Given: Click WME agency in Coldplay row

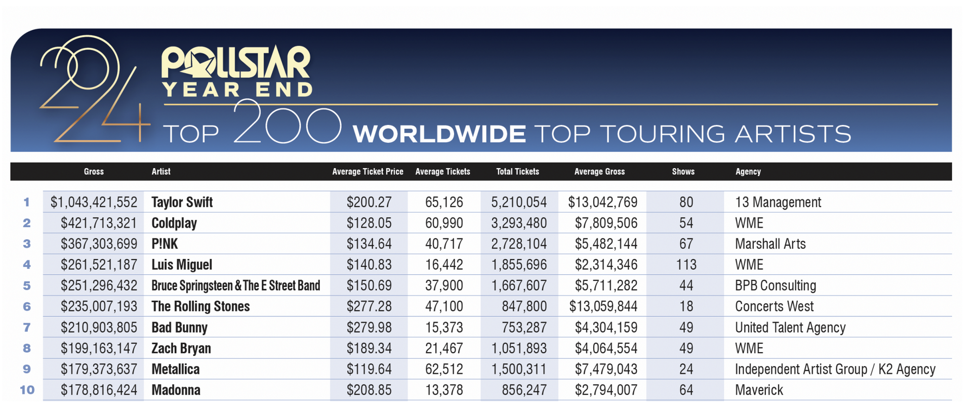Looking at the screenshot, I should pos(749,223).
